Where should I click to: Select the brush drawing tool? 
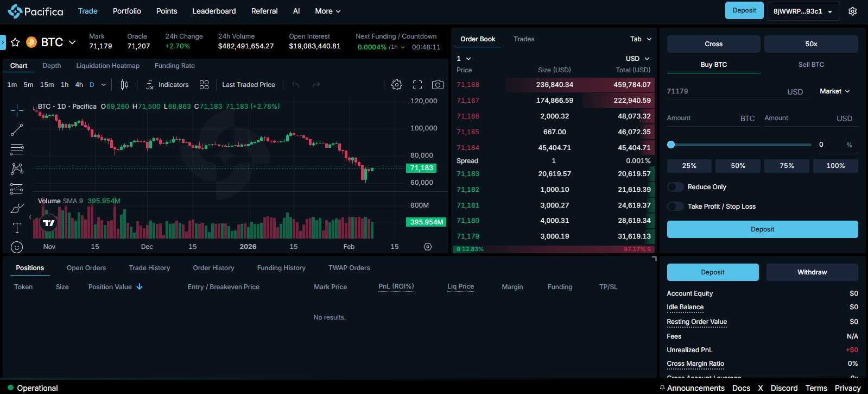pos(17,208)
